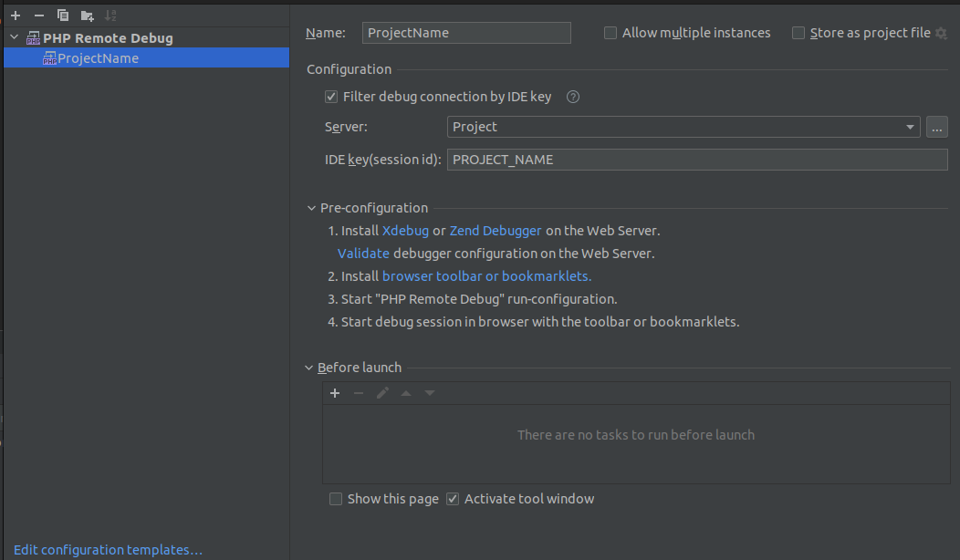Disable Activate tool window option
The width and height of the screenshot is (960, 560).
click(x=454, y=498)
